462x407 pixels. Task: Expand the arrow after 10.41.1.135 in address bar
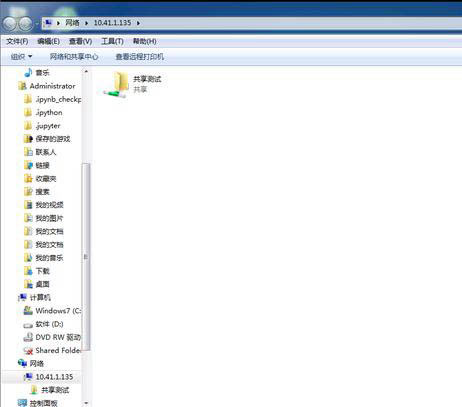click(x=138, y=23)
